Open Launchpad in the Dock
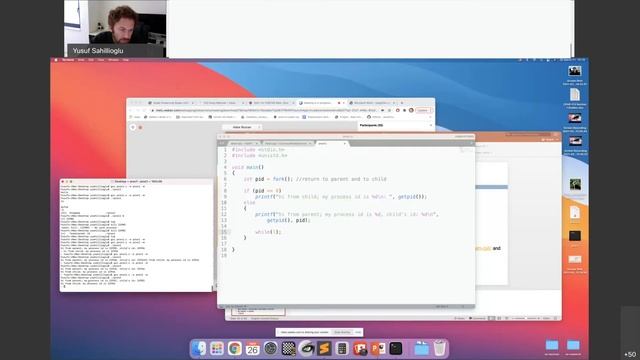640x360 pixels. [x=217, y=349]
